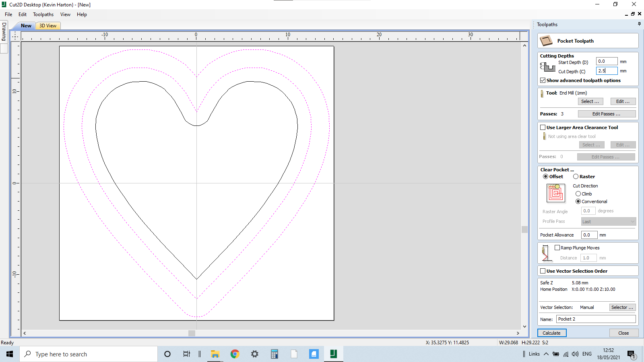The height and width of the screenshot is (362, 644).
Task: Open the Profile Pass dropdown
Action: 609,222
